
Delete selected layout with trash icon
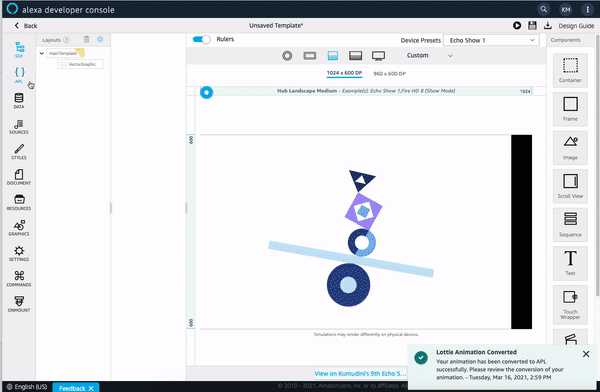86,39
